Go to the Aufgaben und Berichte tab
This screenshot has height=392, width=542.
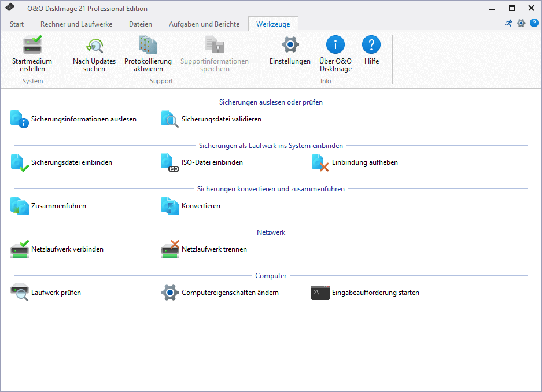[x=204, y=24]
